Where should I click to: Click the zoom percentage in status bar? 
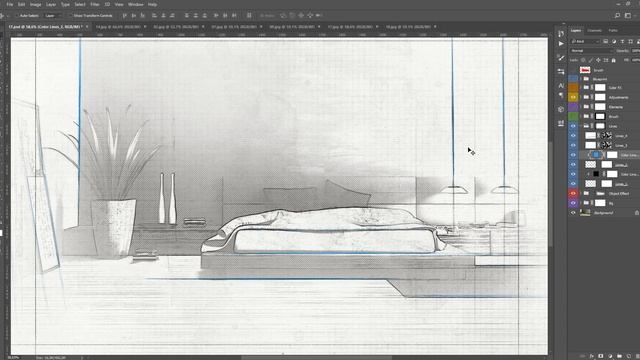[x=13, y=358]
